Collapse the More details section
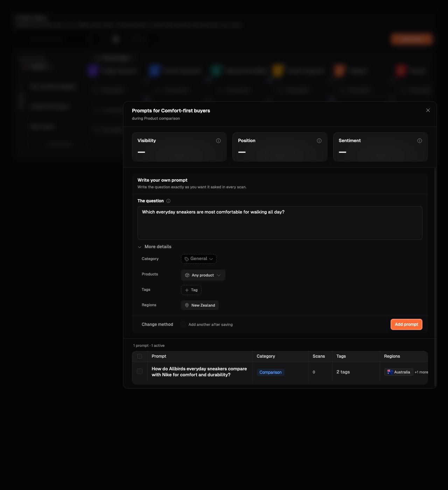Viewport: 448px width, 490px height. (155, 247)
